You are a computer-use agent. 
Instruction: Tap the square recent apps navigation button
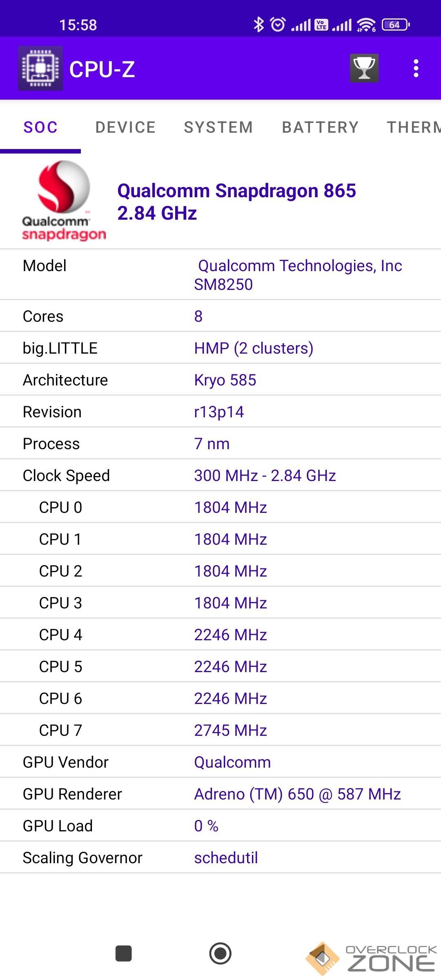(x=123, y=954)
